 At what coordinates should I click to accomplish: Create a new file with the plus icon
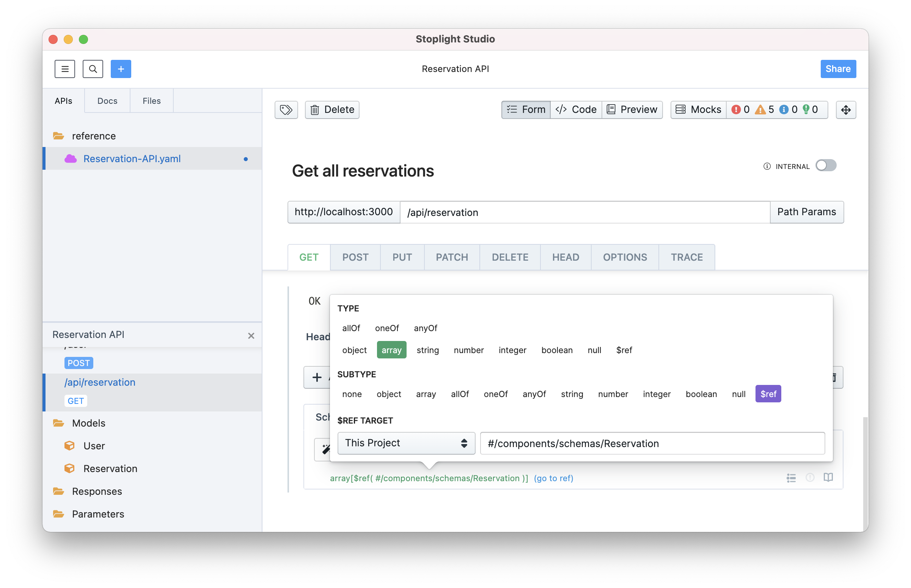[121, 69]
